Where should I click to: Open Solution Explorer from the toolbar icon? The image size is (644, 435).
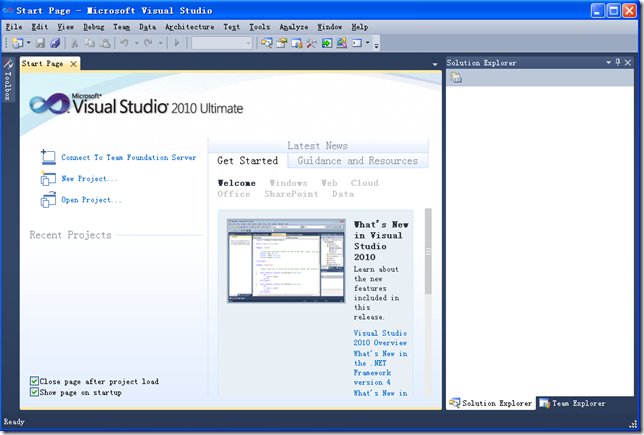267,43
